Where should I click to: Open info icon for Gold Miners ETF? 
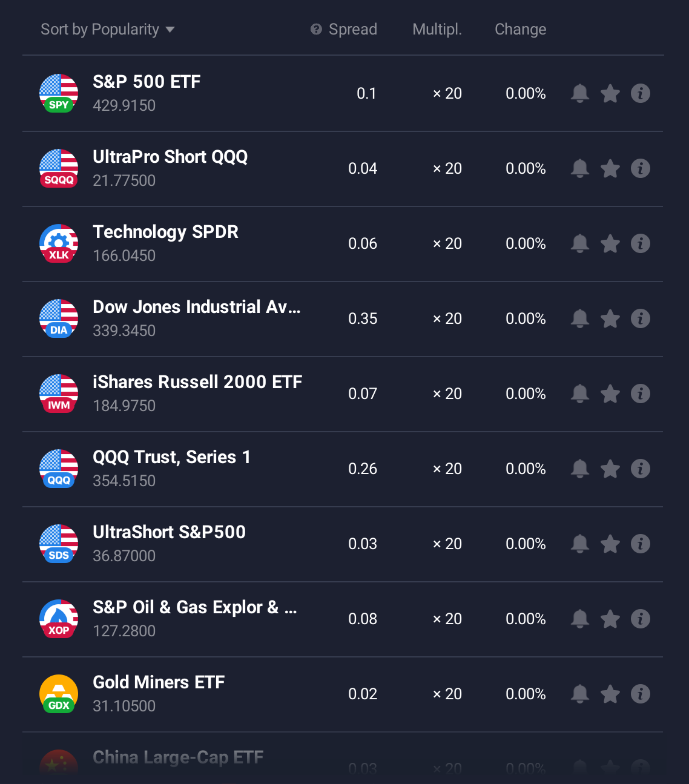640,694
